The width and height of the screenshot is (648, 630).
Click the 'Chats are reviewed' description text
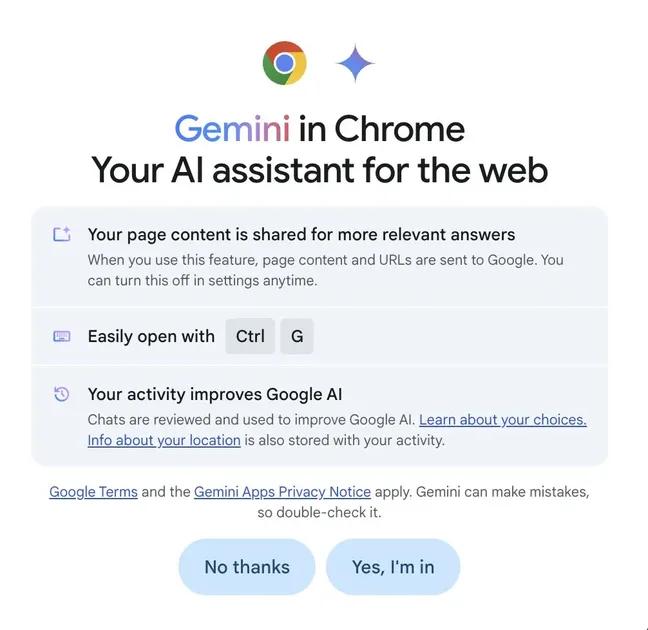(250, 420)
